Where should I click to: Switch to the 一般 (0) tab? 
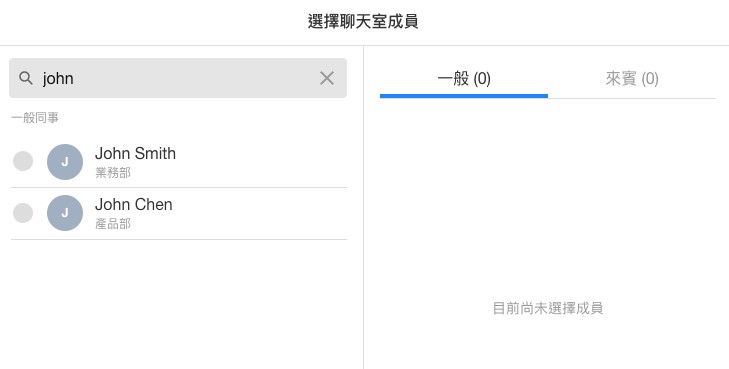pyautogui.click(x=464, y=78)
